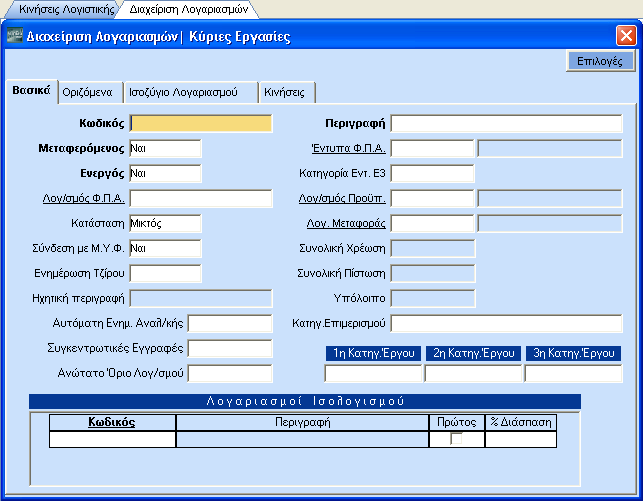This screenshot has height=501, width=643.
Task: Click the Λογαριασμοί Ισολογισμού section header
Action: 305,401
